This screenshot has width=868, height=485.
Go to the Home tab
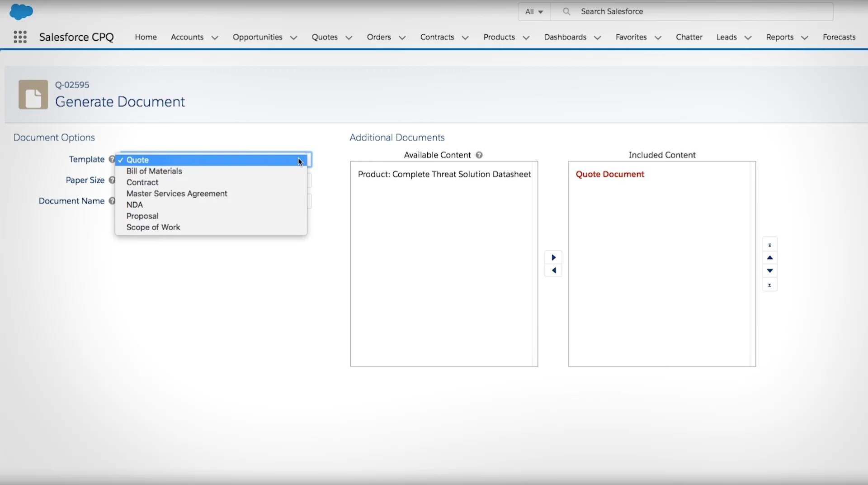pyautogui.click(x=146, y=37)
